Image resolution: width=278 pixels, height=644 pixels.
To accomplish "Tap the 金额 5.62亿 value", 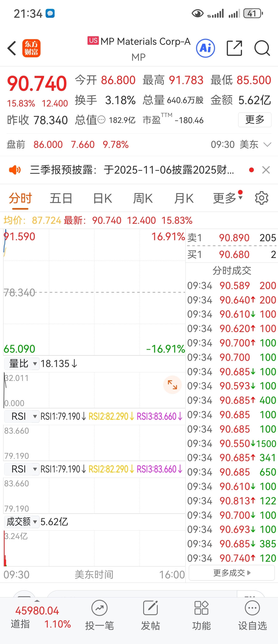I will coord(241,100).
